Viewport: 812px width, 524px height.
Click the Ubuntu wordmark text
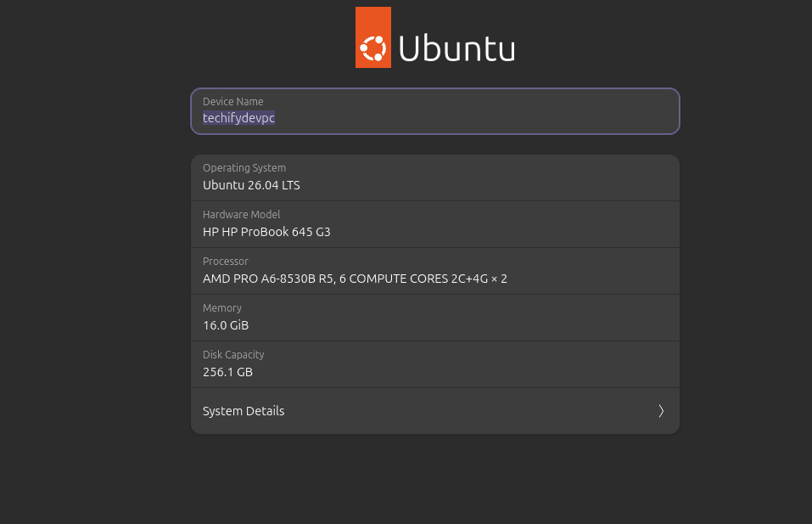(456, 48)
